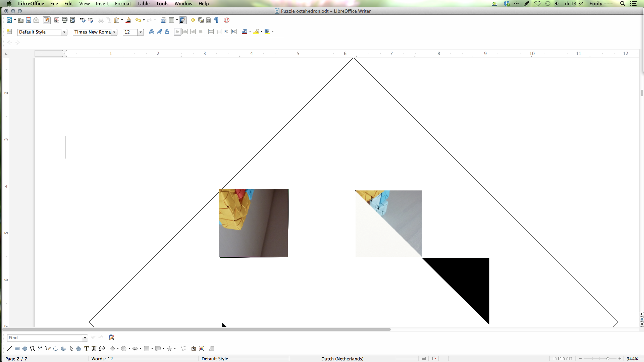644x362 pixels.
Task: Expand the paragraph style dropdown
Action: point(64,32)
